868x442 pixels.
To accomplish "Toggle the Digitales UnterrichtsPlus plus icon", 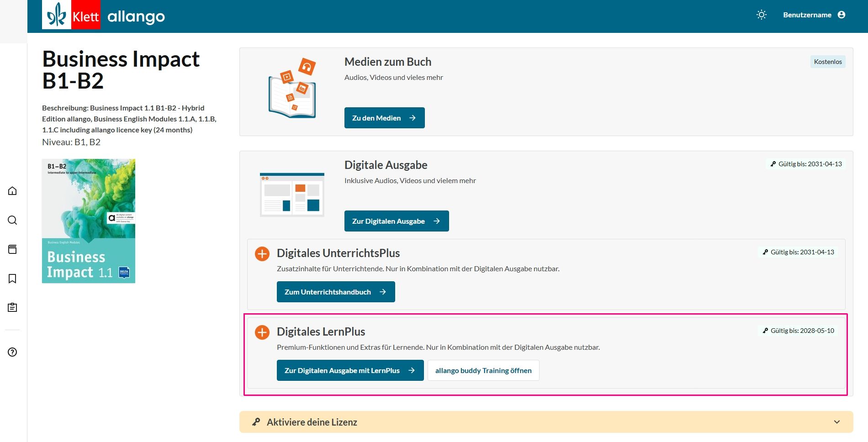I will coord(262,253).
